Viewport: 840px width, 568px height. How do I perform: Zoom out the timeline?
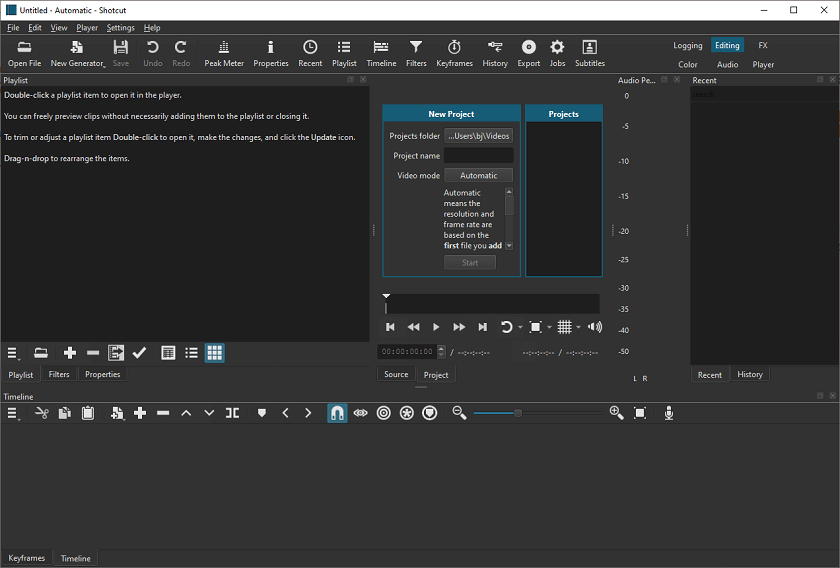tap(459, 413)
